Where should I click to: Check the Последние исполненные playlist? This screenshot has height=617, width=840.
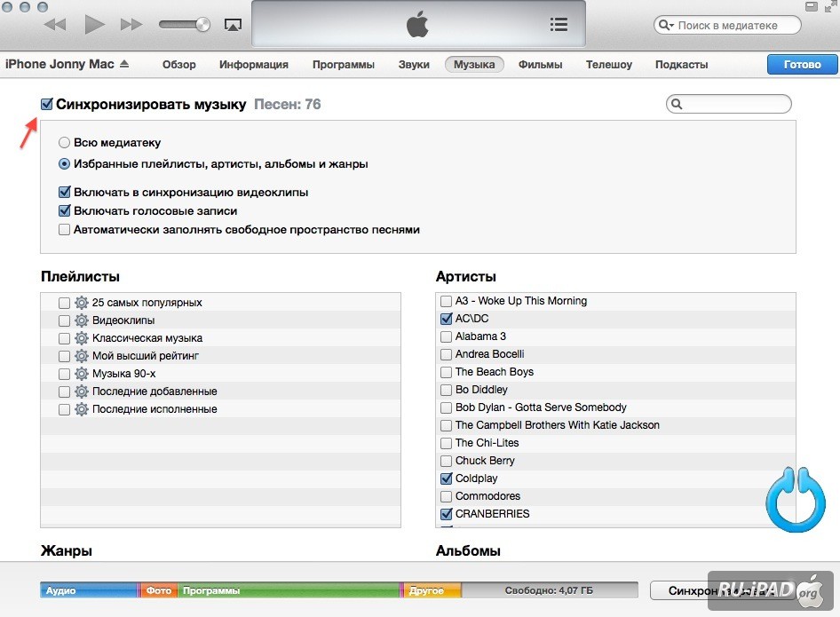coord(64,410)
